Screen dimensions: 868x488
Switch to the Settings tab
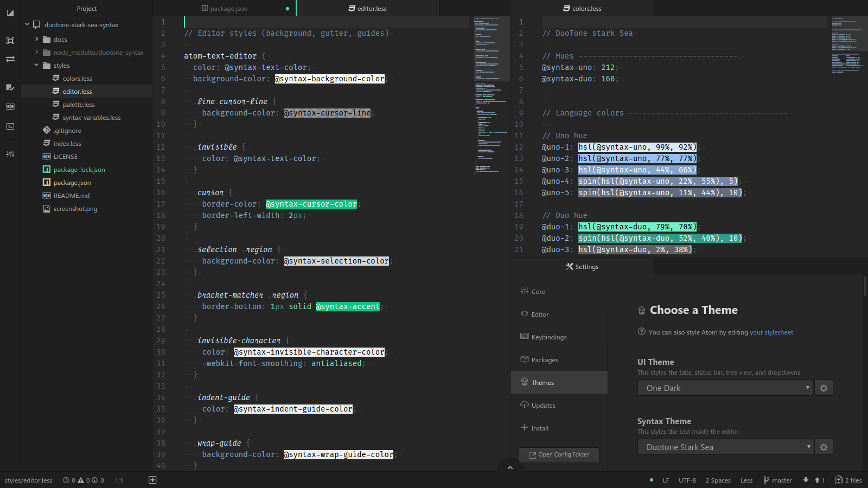tap(582, 266)
